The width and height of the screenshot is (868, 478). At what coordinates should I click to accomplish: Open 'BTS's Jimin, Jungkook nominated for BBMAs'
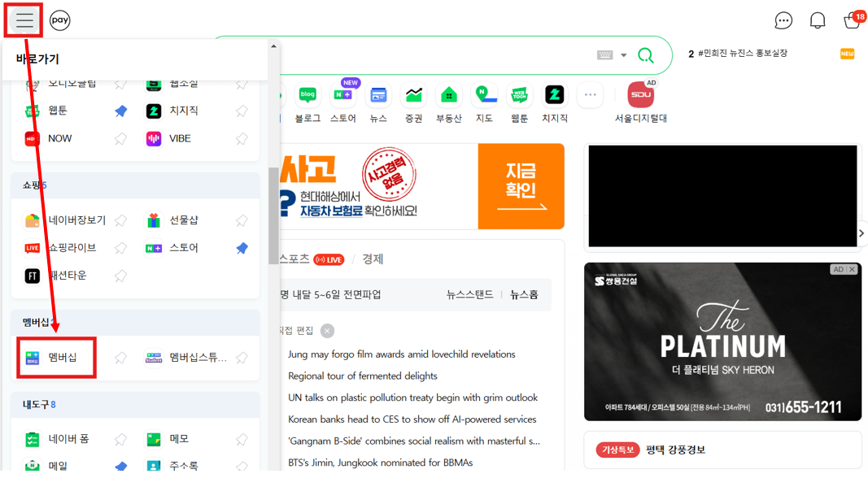[380, 463]
